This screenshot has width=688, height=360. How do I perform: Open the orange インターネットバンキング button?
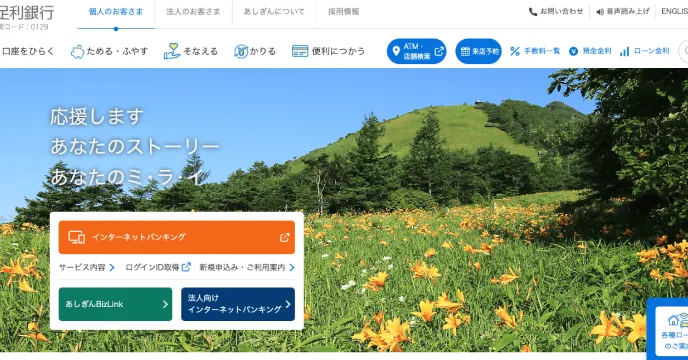[x=177, y=238]
